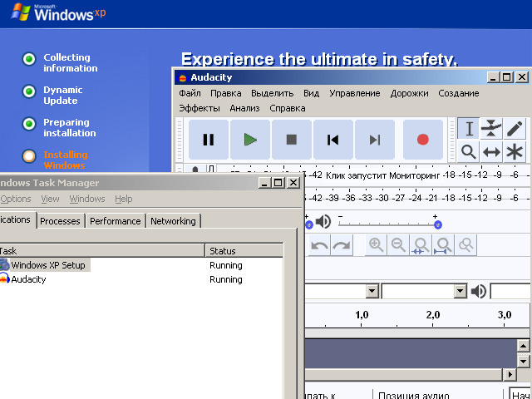Image resolution: width=532 pixels, height=399 pixels.
Task: Zoom in with the plus magnifier
Action: click(x=377, y=245)
